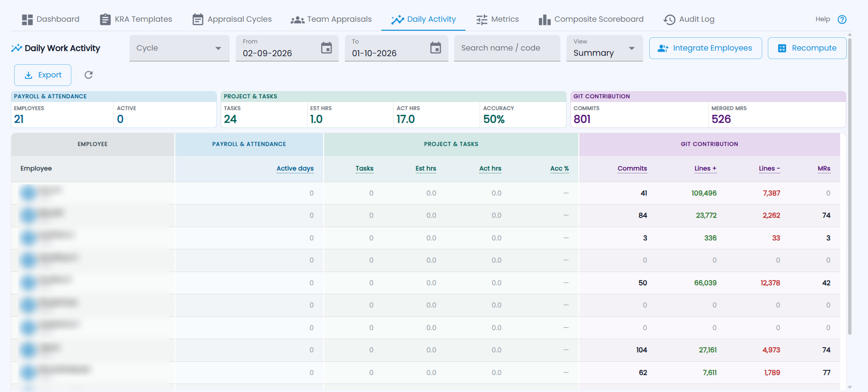Open the Help question mark icon
Viewport: 868px width, 392px height.
(x=842, y=19)
